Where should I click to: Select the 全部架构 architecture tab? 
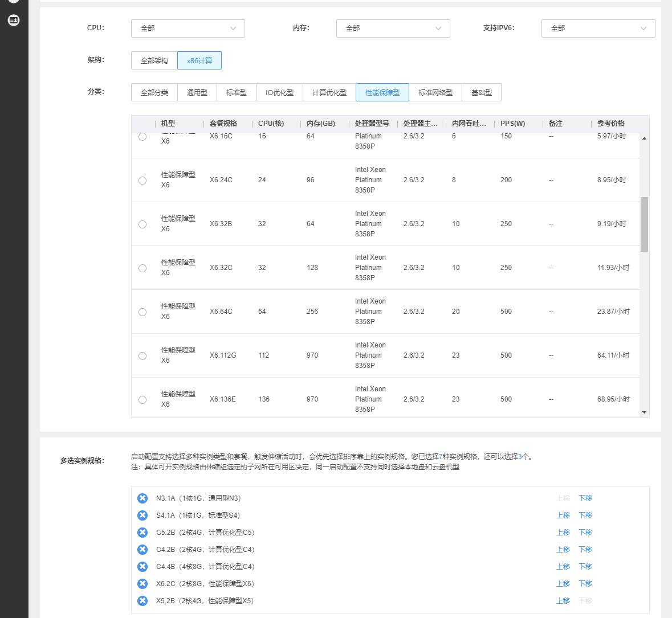[x=154, y=60]
